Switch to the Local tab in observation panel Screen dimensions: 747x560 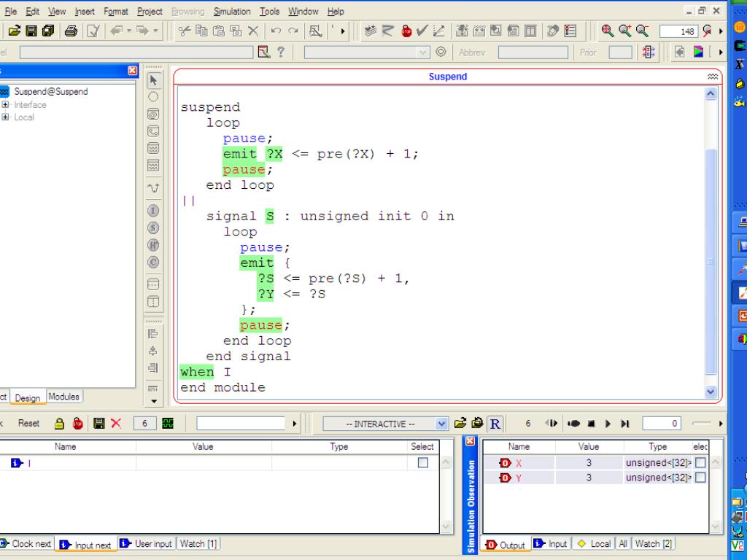594,544
